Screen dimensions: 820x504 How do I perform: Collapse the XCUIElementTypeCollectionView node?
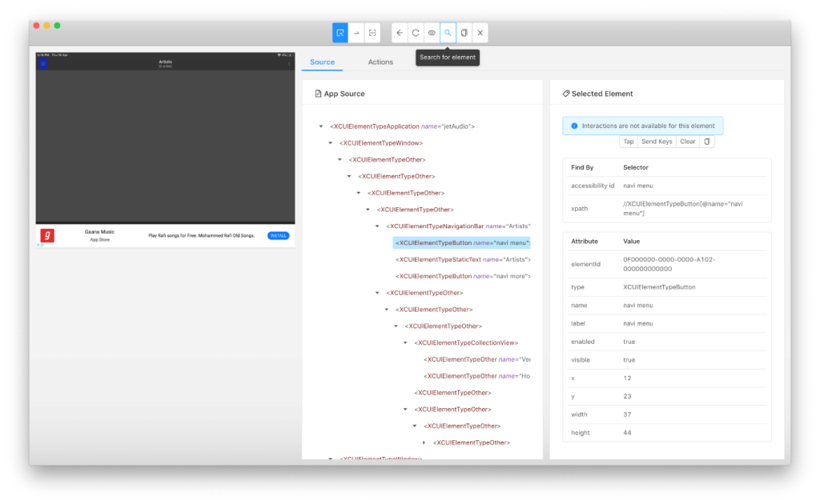pyautogui.click(x=405, y=342)
